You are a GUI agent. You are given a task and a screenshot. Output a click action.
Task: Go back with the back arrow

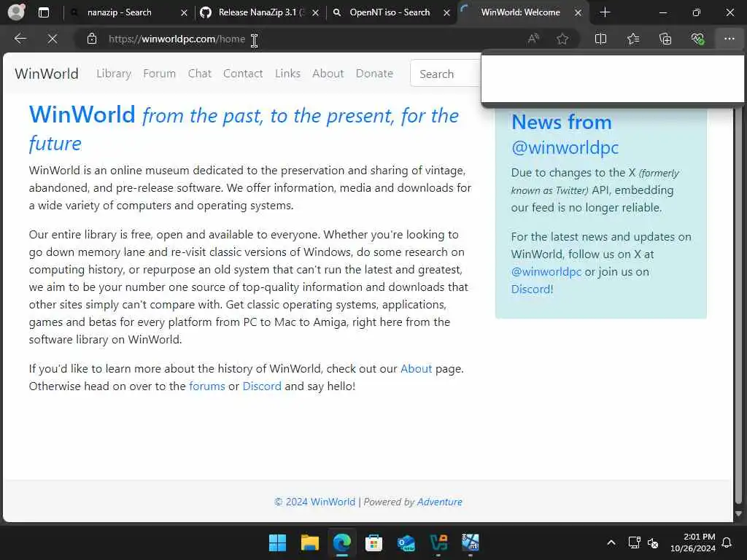(20, 39)
